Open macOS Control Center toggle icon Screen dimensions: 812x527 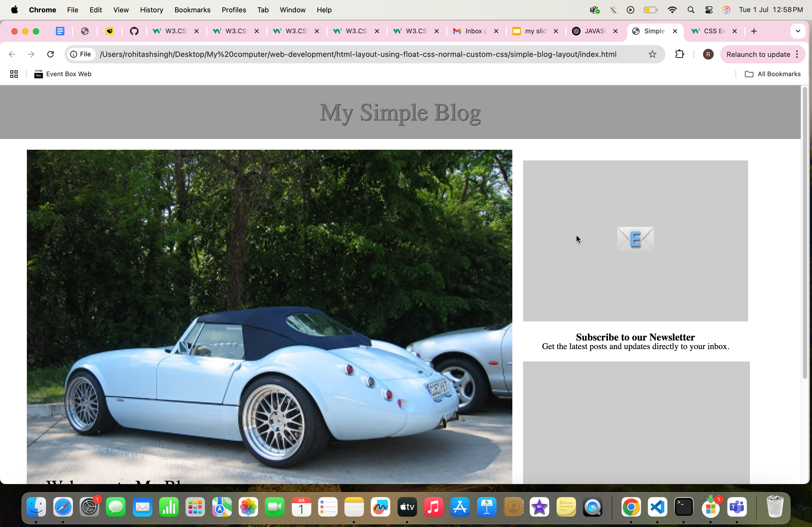pos(709,10)
